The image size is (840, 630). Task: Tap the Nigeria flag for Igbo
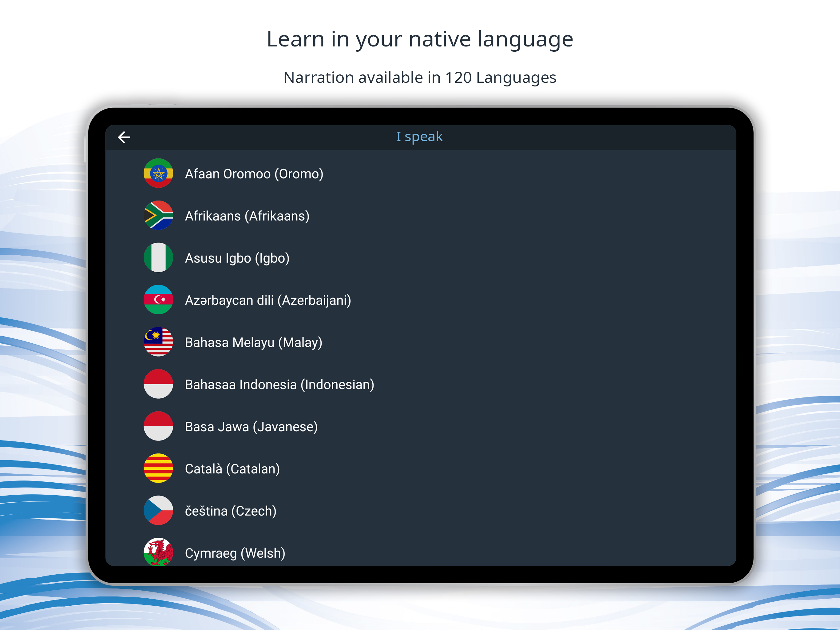coord(158,257)
